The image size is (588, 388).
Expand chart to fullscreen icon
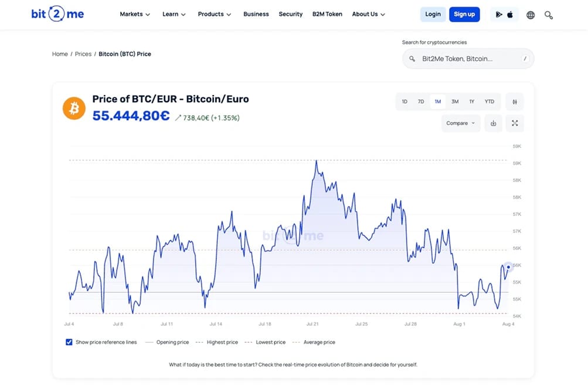pyautogui.click(x=515, y=123)
